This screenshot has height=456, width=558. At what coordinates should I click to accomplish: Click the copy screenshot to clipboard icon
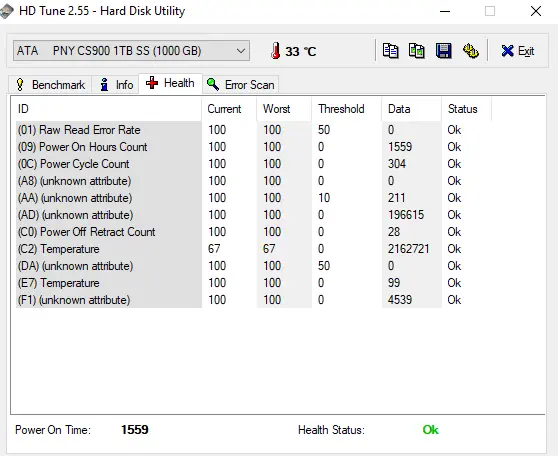coord(416,51)
